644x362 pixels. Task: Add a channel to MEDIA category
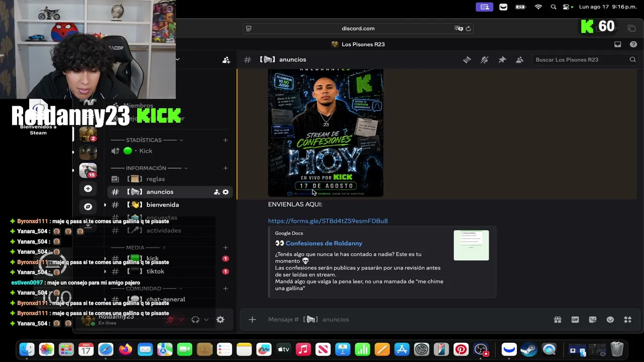pos(225,247)
